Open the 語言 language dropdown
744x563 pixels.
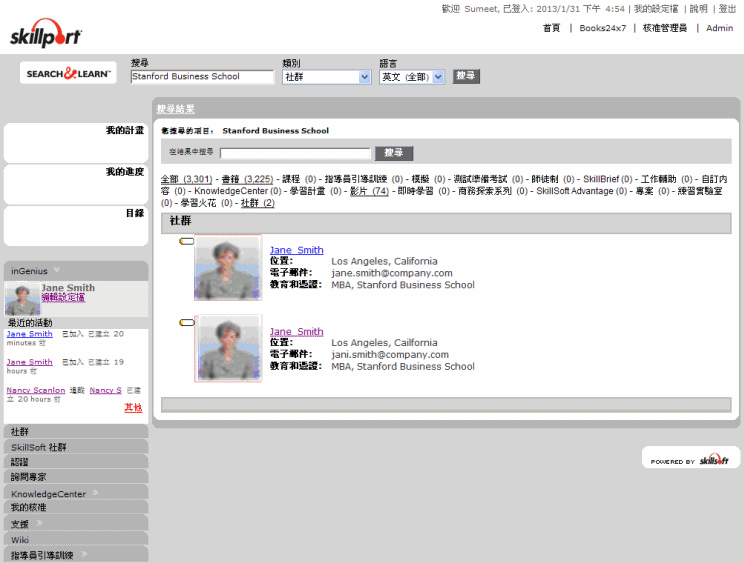pos(412,77)
